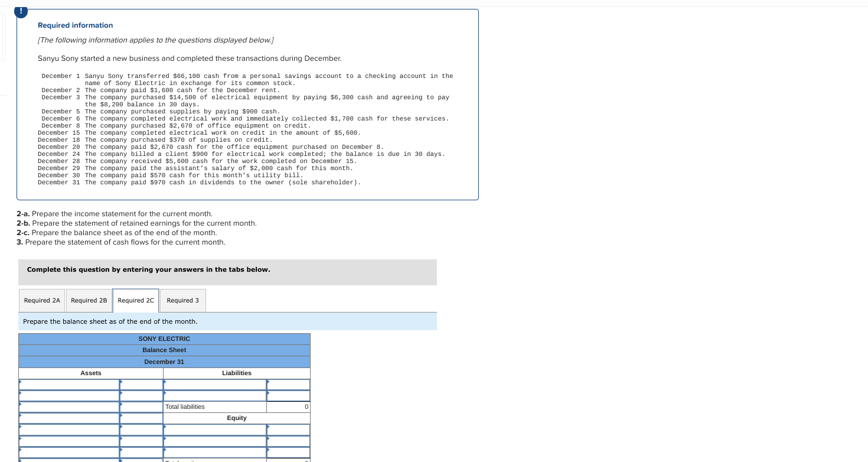
Task: Click December 28 $5,600 cash received line
Action: (197, 161)
